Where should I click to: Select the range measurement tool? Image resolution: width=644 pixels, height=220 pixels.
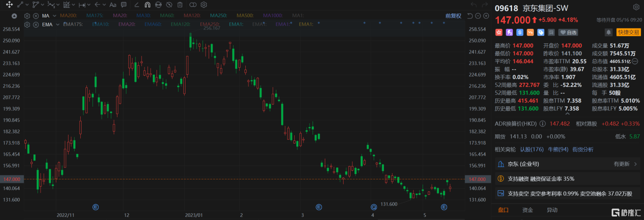82,5
